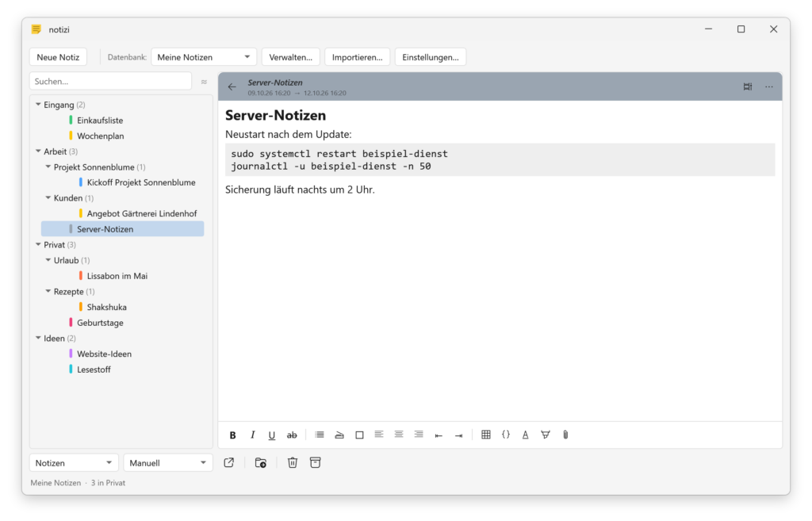Click the layout icon left of the three dots

click(748, 86)
